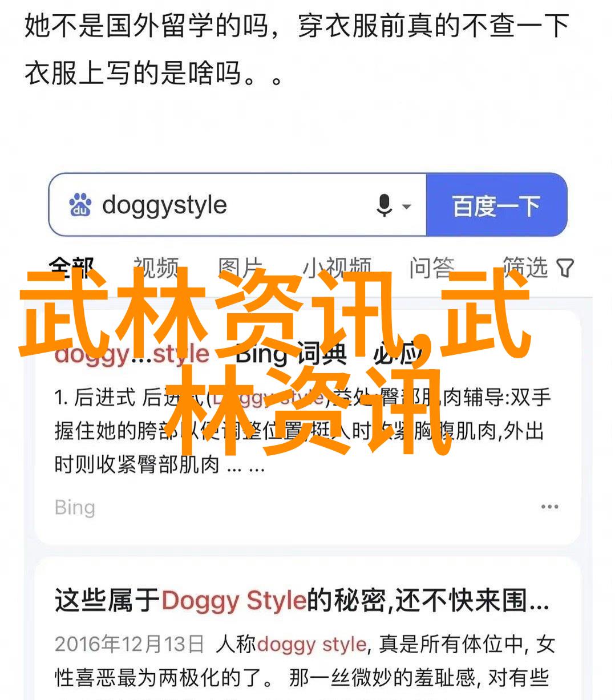Screen dimensions: 615x700
Task: Click the 筛选 filter funnel icon
Action: [x=565, y=268]
